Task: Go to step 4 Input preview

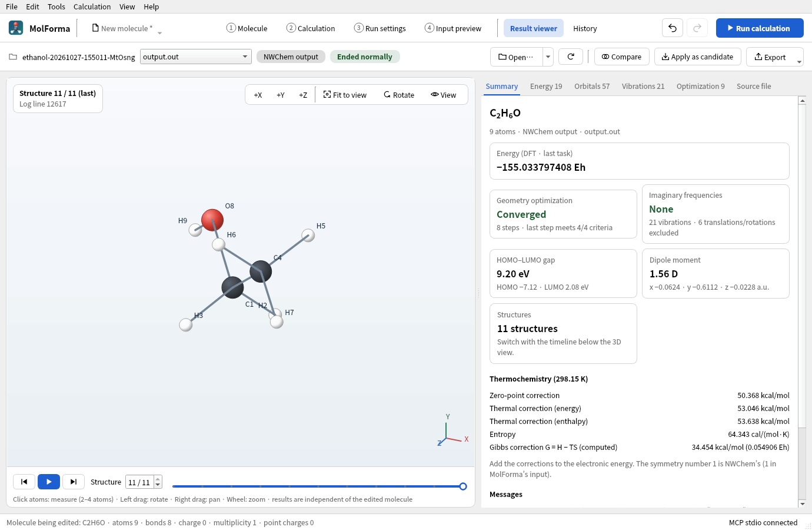Action: pos(453,28)
